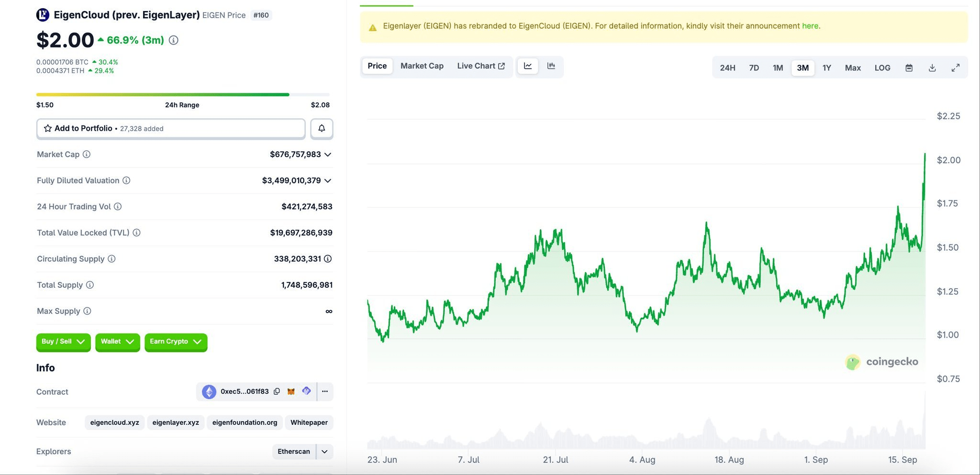
Task: Select the 1Y time range
Action: (826, 68)
